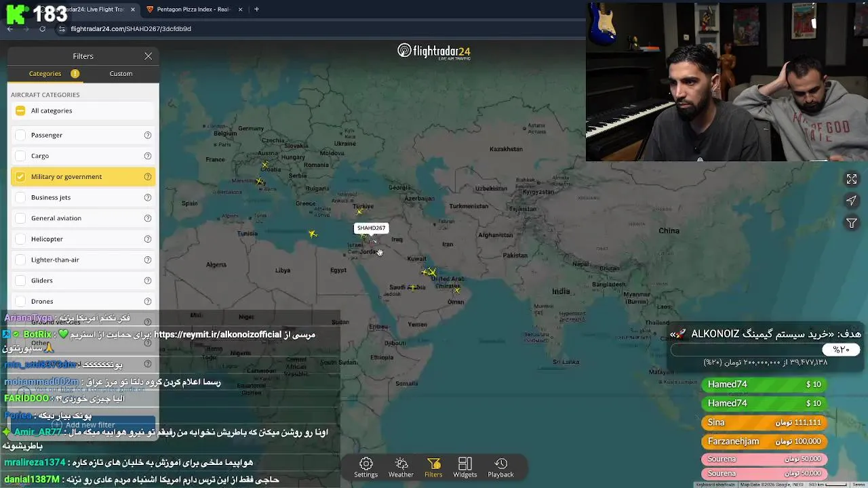Viewport: 868px width, 488px height.
Task: Select the aircraft icon over Saudi Arabia
Action: click(413, 287)
